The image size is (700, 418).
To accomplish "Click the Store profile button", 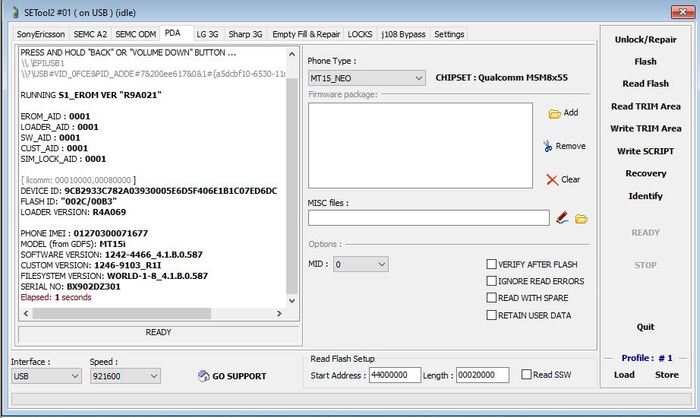I will (667, 375).
